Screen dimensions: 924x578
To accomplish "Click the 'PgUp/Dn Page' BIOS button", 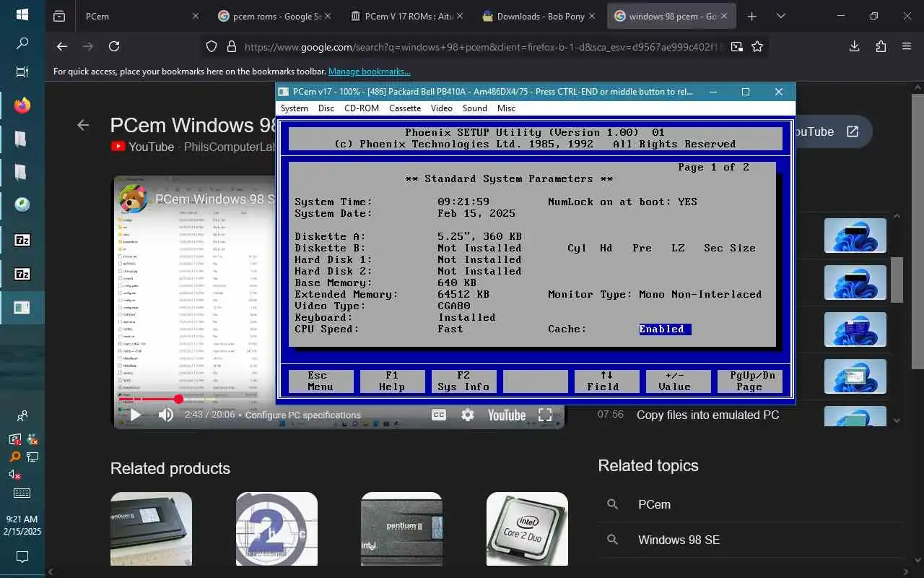I will click(750, 381).
